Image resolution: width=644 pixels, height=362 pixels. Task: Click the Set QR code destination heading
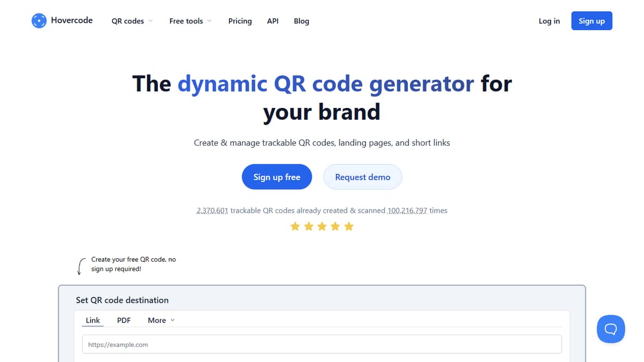click(122, 300)
